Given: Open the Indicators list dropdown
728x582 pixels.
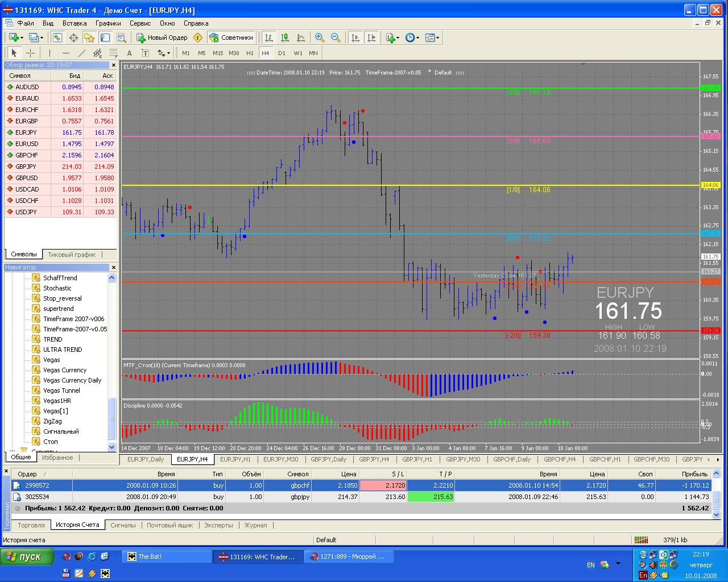Looking at the screenshot, I should pyautogui.click(x=392, y=38).
